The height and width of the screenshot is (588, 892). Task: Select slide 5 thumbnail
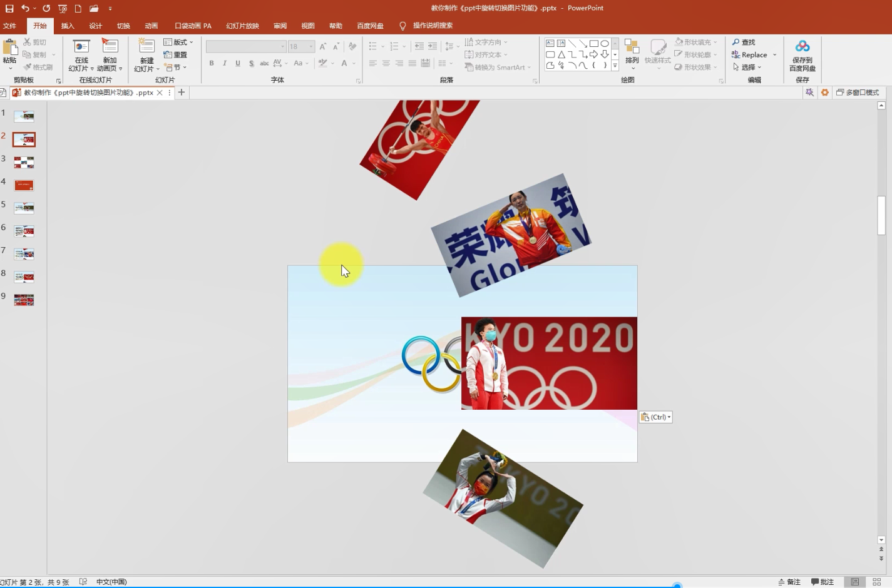click(x=24, y=208)
